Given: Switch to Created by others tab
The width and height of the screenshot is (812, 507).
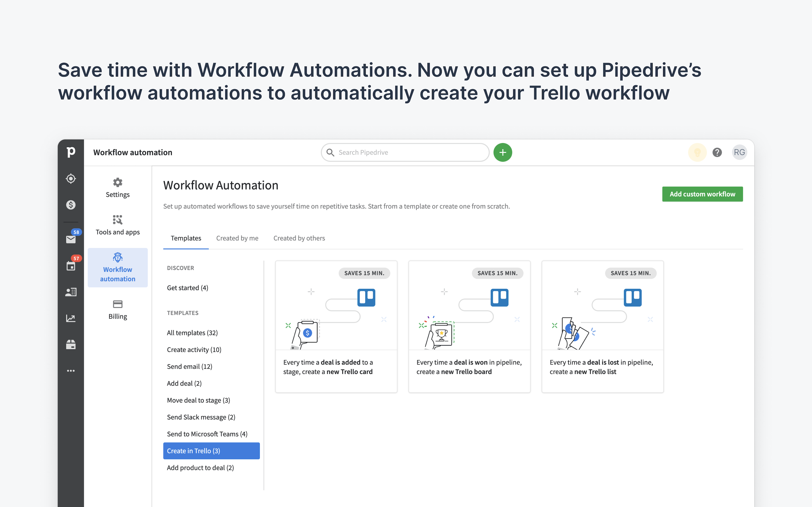Looking at the screenshot, I should [x=299, y=238].
